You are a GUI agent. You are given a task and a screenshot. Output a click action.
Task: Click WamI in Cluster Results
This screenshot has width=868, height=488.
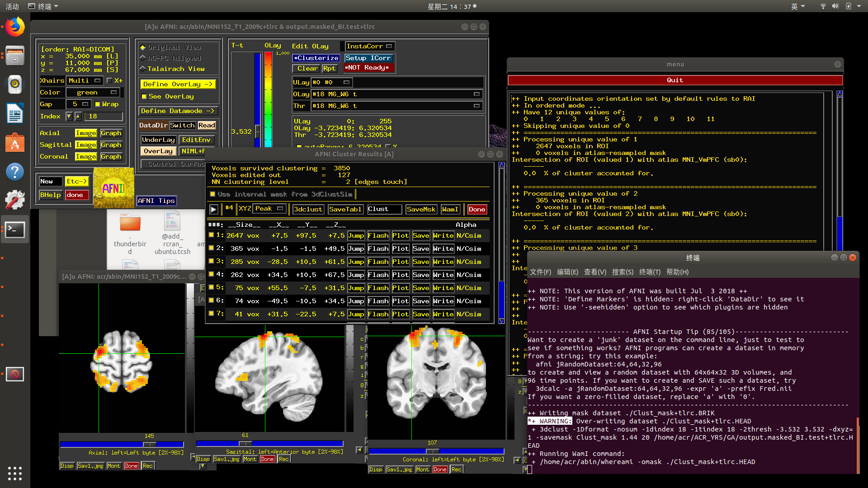(x=450, y=209)
